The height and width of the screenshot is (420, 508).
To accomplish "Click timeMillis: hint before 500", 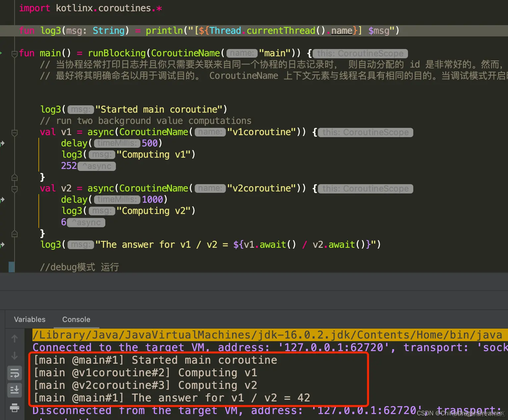I will pyautogui.click(x=117, y=143).
